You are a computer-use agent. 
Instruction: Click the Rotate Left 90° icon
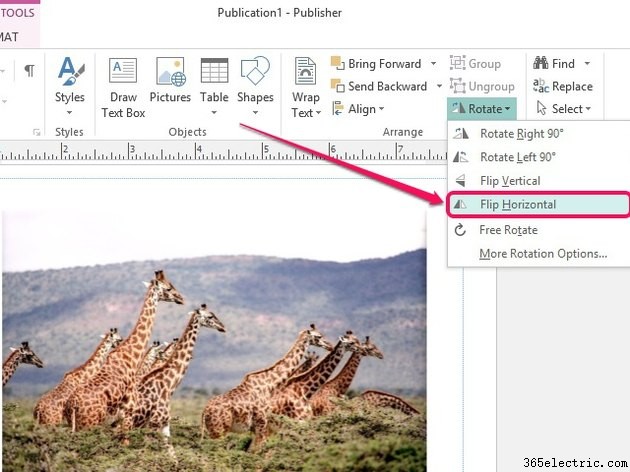(460, 157)
